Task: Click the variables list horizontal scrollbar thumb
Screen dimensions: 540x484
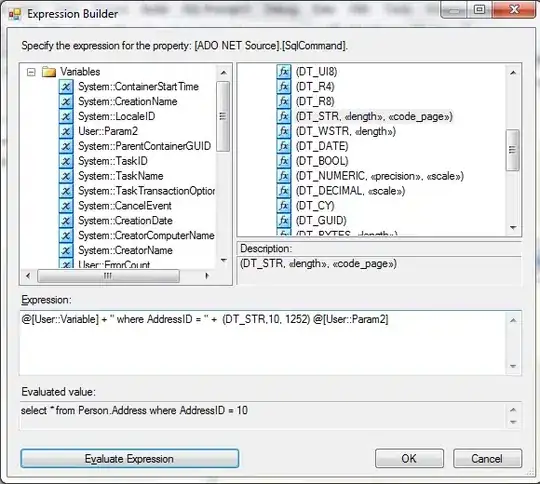Action: tap(108, 276)
